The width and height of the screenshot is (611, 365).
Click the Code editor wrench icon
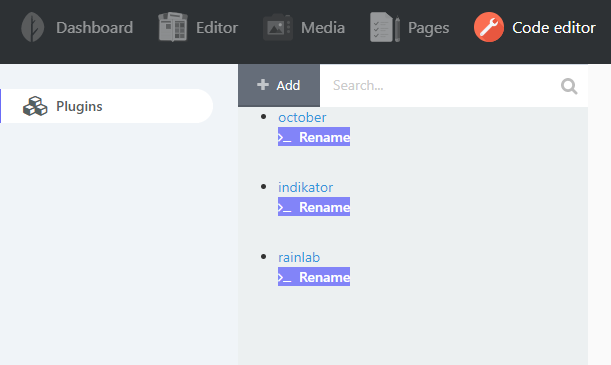(489, 27)
